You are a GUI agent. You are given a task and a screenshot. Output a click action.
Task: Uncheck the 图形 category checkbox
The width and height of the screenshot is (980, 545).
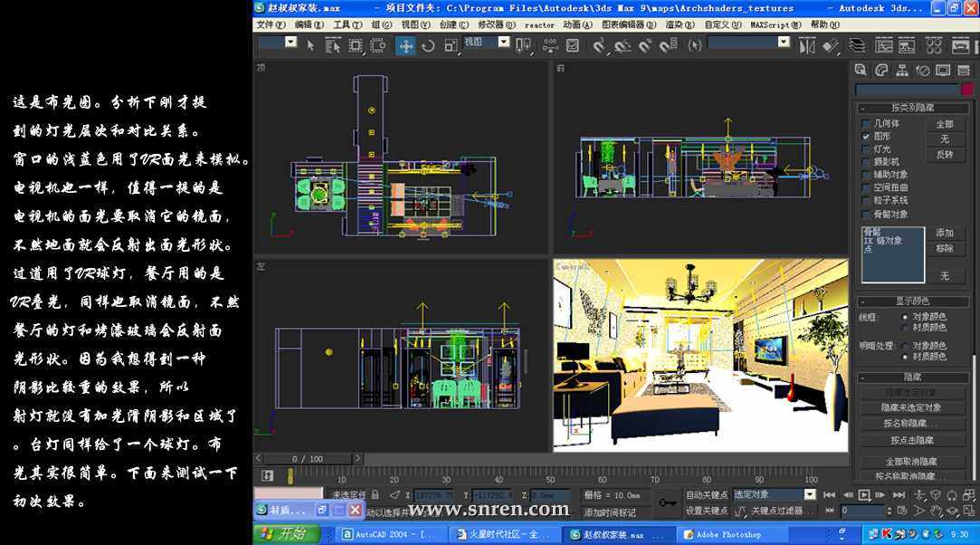click(866, 136)
